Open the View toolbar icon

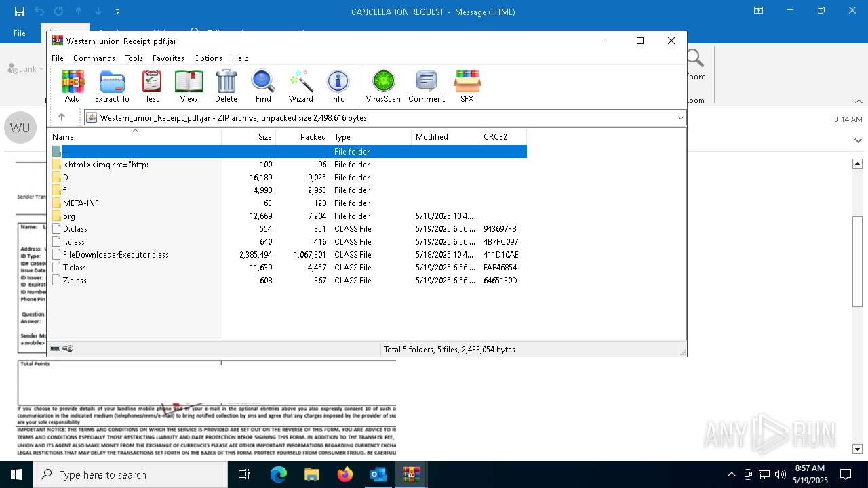coord(189,86)
